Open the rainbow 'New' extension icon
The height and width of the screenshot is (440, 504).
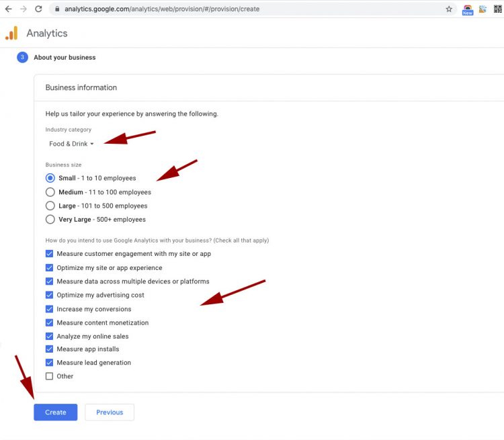tap(468, 9)
